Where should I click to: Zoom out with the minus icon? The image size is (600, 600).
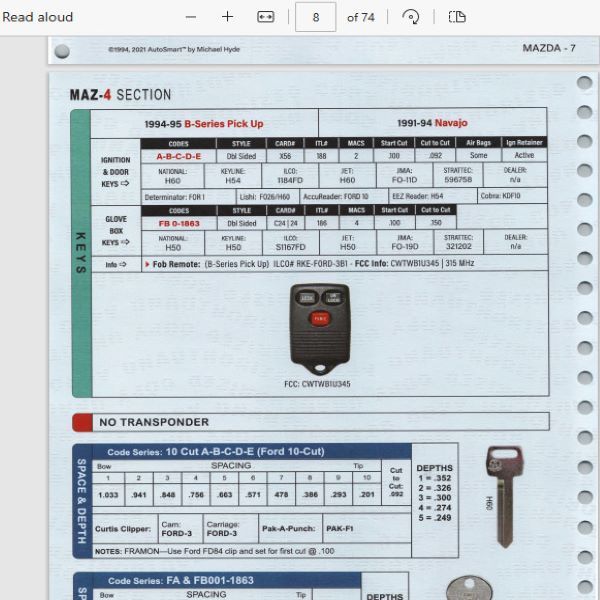191,17
